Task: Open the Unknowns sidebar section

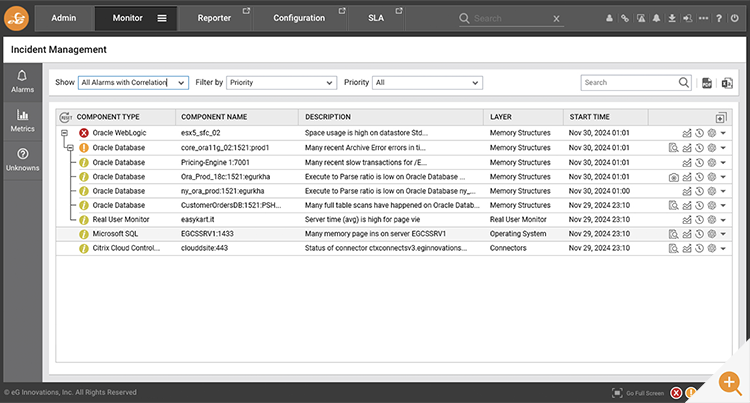Action: [22, 160]
